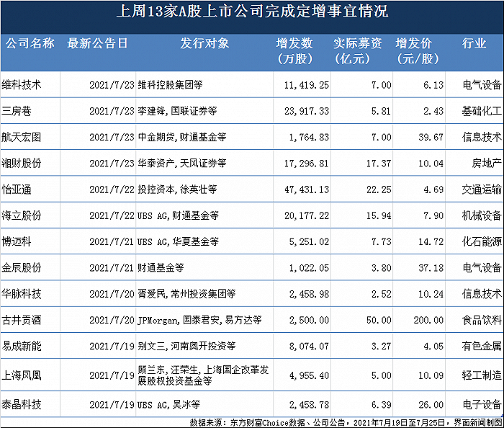The height and width of the screenshot is (428, 504).
Task: Click the industry cell 食品饮料
Action: tap(482, 320)
